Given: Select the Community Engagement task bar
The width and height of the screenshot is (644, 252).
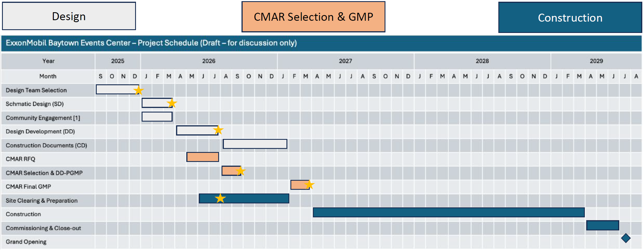Looking at the screenshot, I should [x=157, y=116].
